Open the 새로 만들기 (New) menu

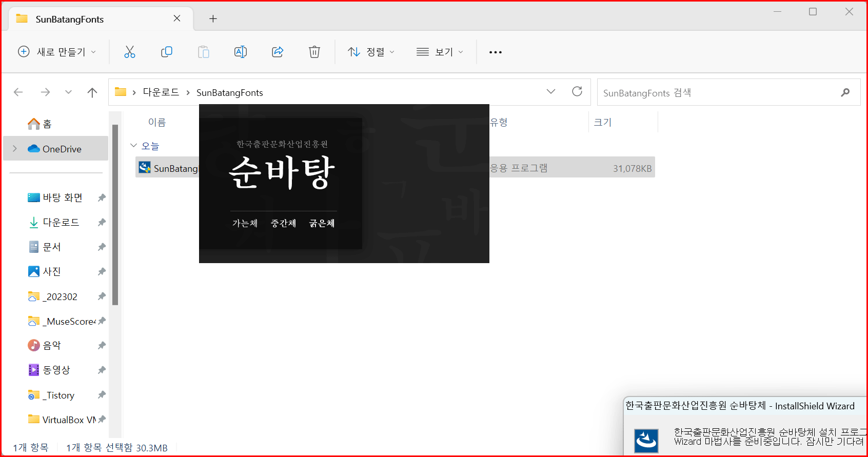pos(57,52)
